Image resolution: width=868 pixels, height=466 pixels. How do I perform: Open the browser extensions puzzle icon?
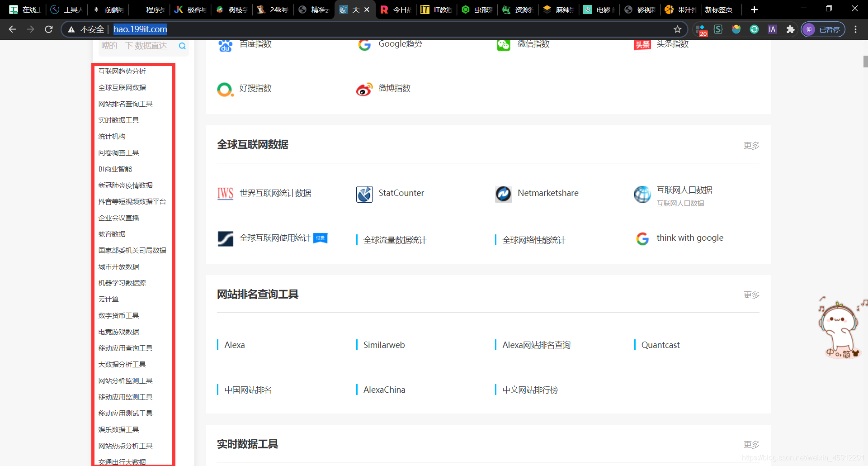790,29
